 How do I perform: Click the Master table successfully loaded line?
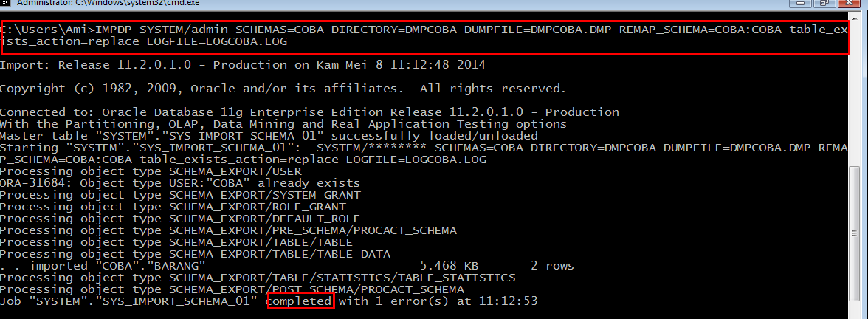269,136
